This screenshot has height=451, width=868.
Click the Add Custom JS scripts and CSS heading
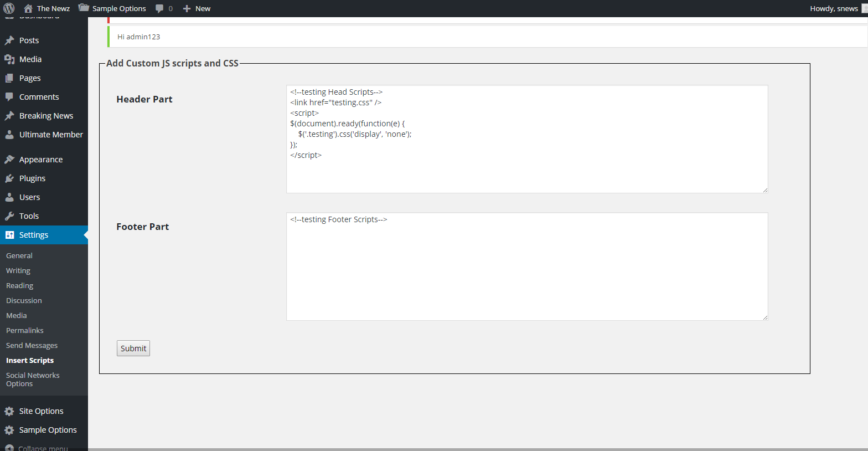[172, 63]
